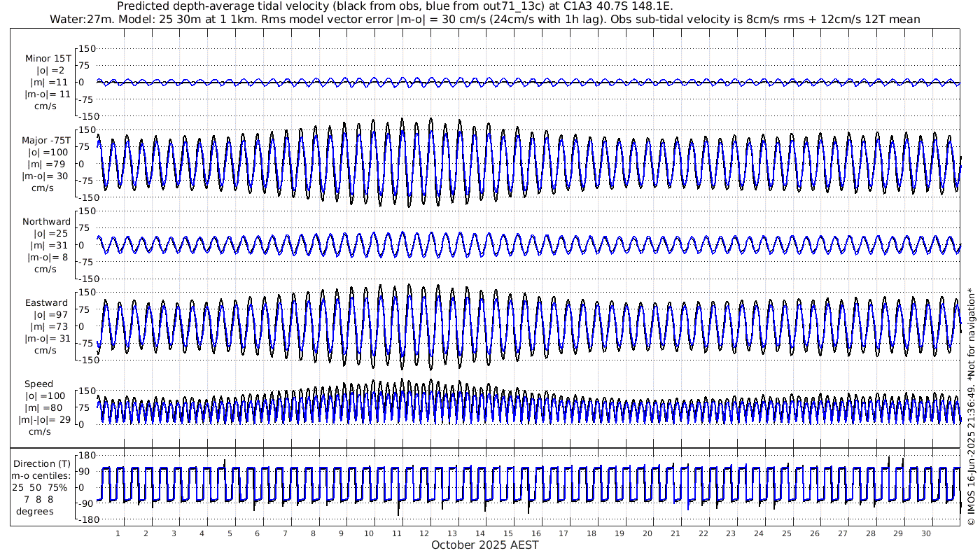Click the 'October 2025 AEST' axis label
The height and width of the screenshot is (560, 980).
[x=485, y=545]
